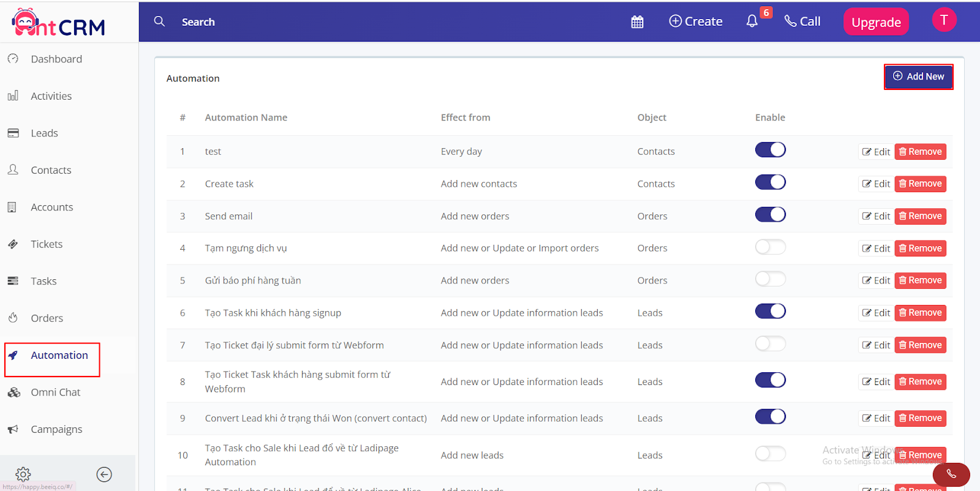Image resolution: width=980 pixels, height=491 pixels.
Task: Click the Search input field
Action: point(198,22)
